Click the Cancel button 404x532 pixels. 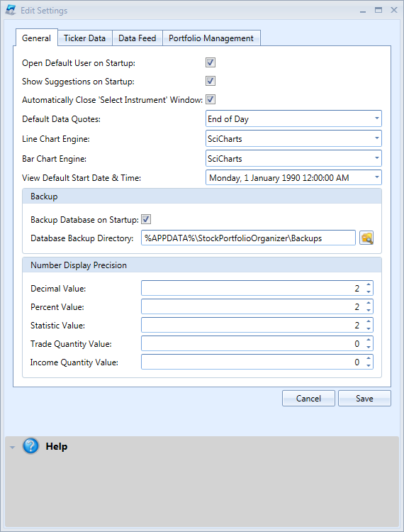[x=308, y=399]
